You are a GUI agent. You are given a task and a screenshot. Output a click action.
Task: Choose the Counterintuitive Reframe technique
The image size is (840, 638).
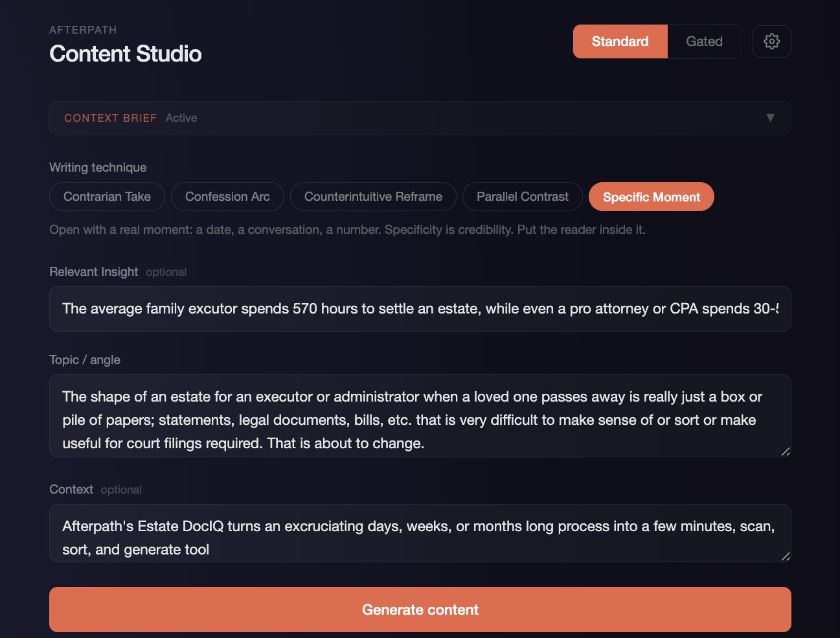[373, 197]
